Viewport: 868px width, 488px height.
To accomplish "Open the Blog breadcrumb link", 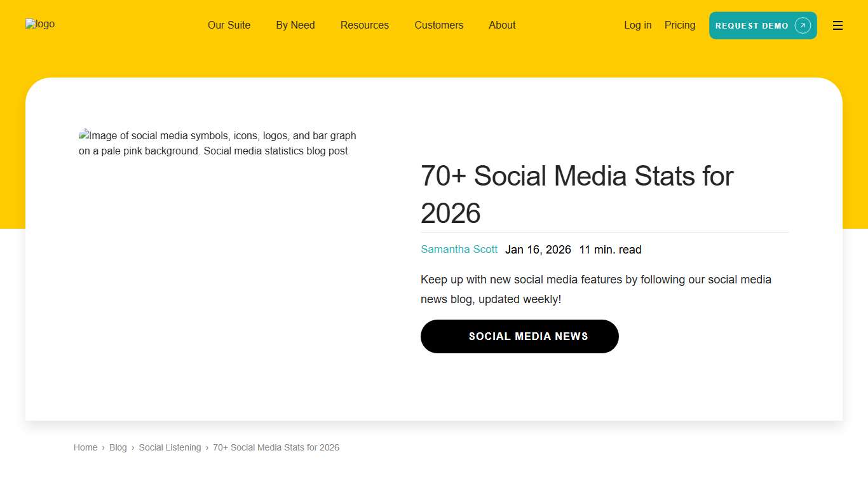I will 118,447.
